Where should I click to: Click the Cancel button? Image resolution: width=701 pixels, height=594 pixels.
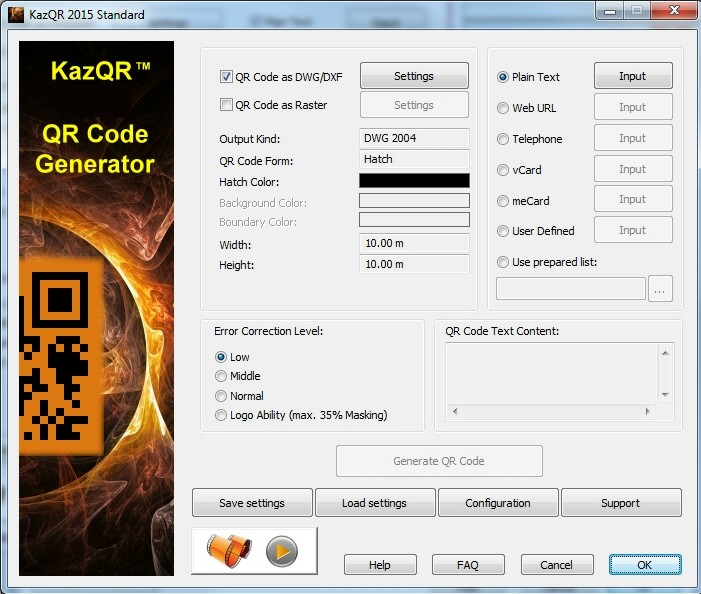tap(557, 565)
